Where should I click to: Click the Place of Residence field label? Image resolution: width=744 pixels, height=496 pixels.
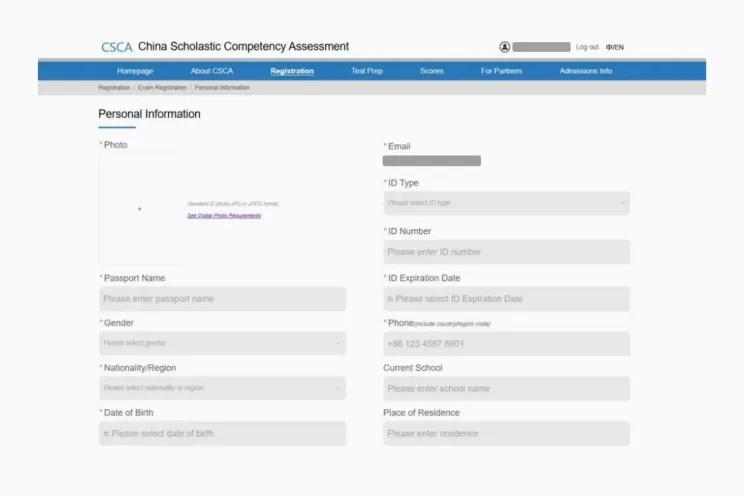(x=421, y=413)
